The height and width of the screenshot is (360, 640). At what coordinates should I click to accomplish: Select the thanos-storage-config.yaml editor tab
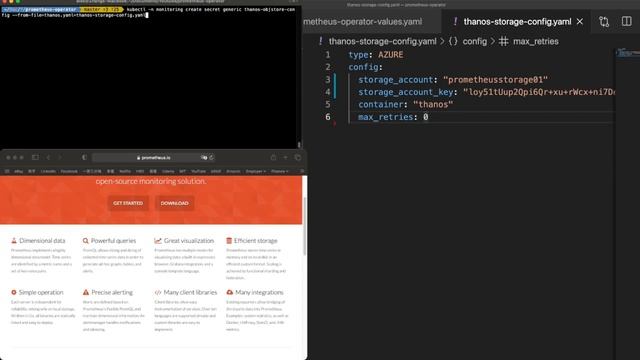coord(517,22)
